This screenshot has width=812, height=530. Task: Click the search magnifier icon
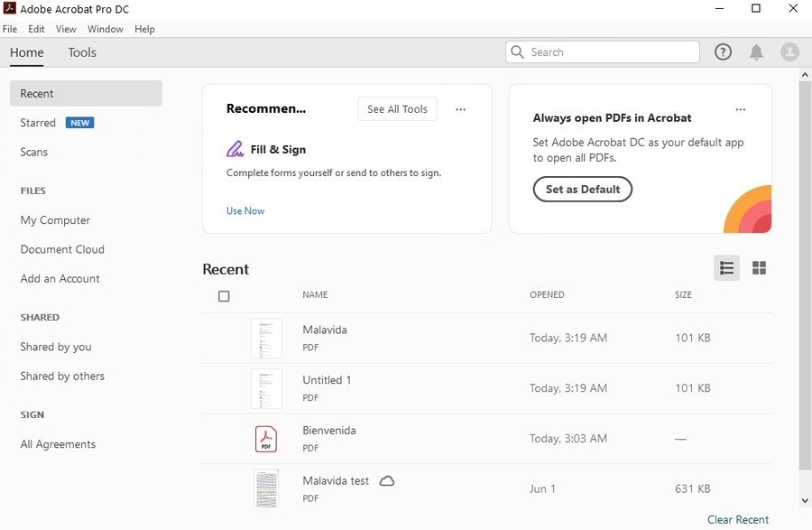click(515, 52)
